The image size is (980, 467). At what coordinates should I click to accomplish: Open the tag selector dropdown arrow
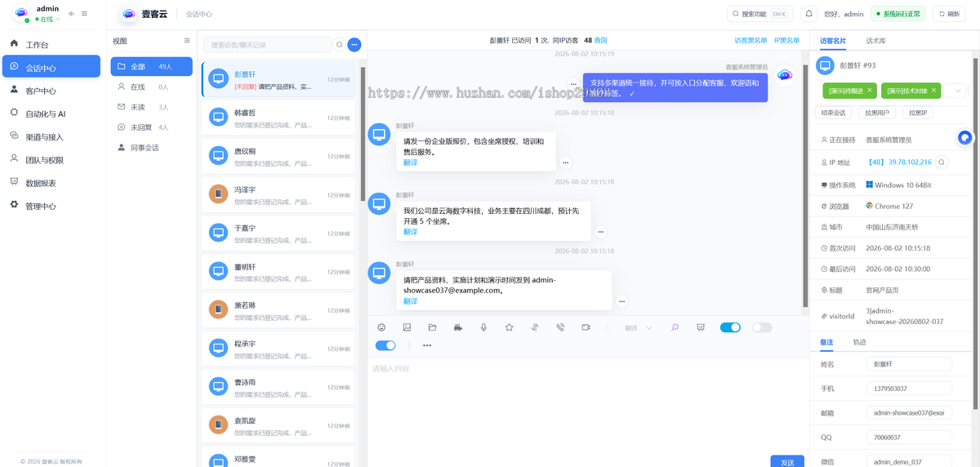[958, 91]
